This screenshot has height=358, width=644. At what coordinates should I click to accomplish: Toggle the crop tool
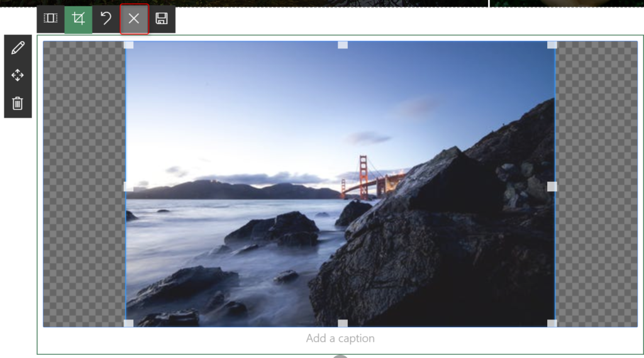pos(79,18)
